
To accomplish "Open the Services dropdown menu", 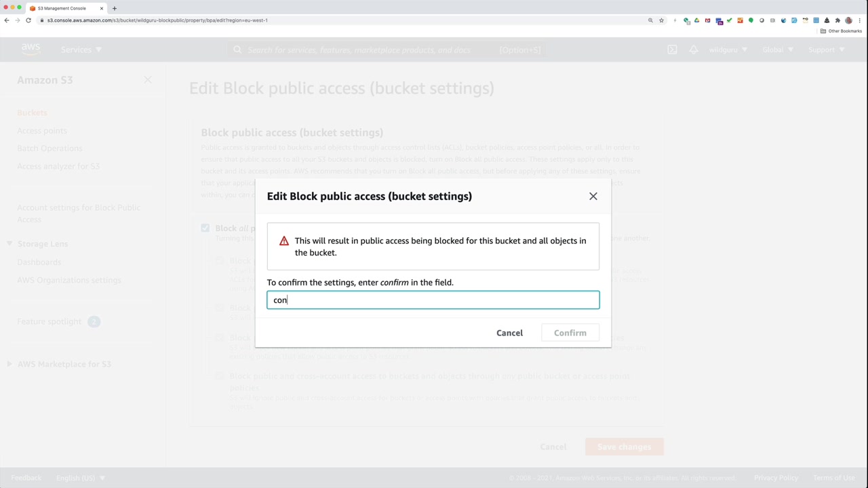I will coord(81,49).
